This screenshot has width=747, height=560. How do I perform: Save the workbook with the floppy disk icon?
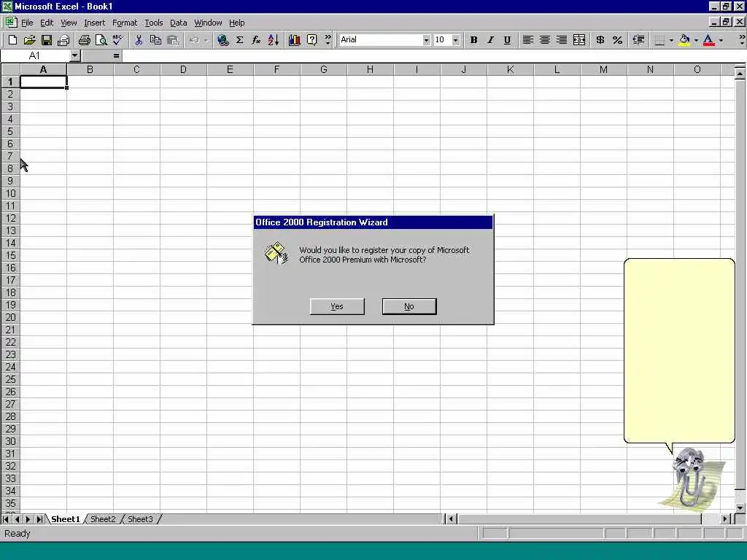(46, 40)
